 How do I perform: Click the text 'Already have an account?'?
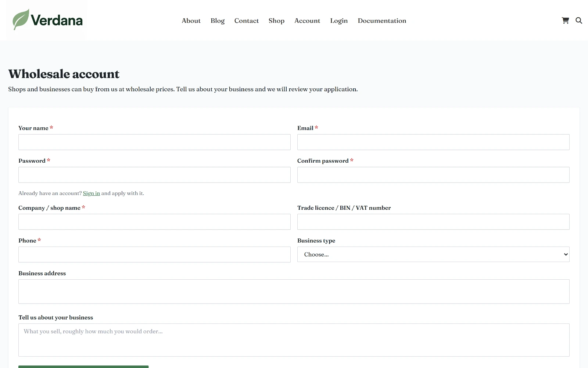tap(50, 193)
